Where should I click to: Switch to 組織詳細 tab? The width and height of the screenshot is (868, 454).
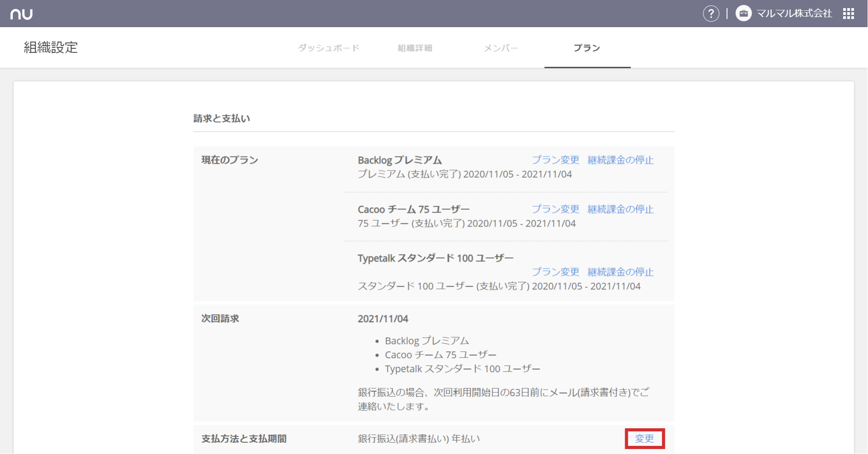(x=415, y=48)
